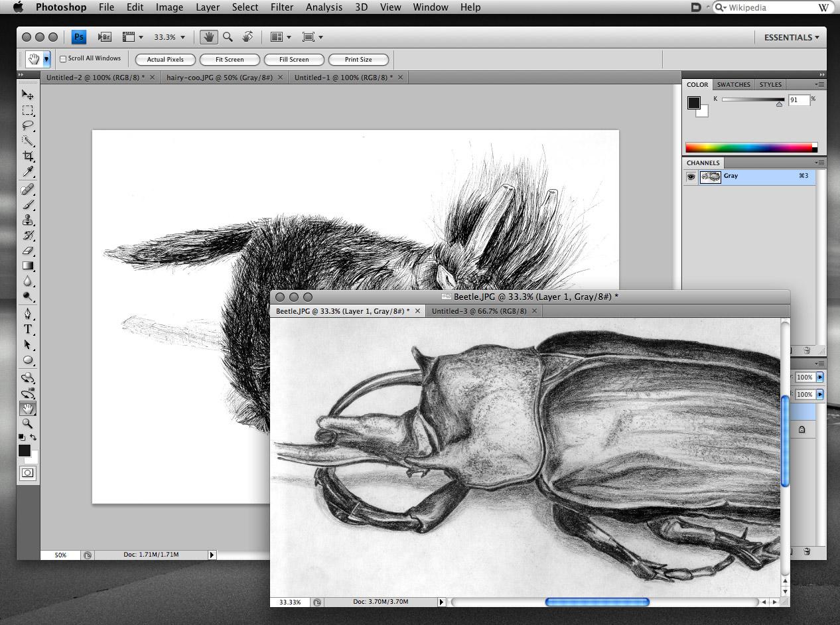840x625 pixels.
Task: Select the Crop tool
Action: [28, 157]
